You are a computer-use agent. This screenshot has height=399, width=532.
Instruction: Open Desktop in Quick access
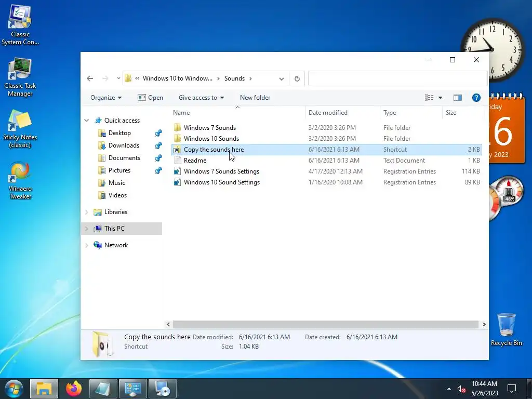point(119,133)
